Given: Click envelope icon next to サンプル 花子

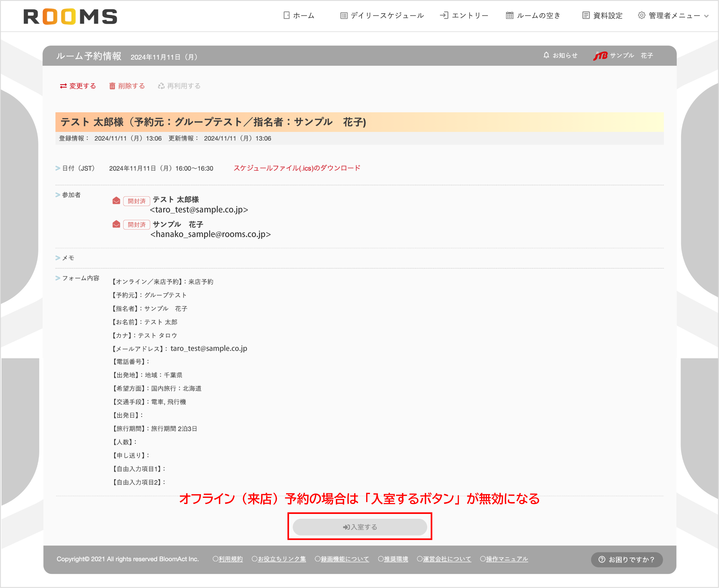Looking at the screenshot, I should (x=117, y=225).
